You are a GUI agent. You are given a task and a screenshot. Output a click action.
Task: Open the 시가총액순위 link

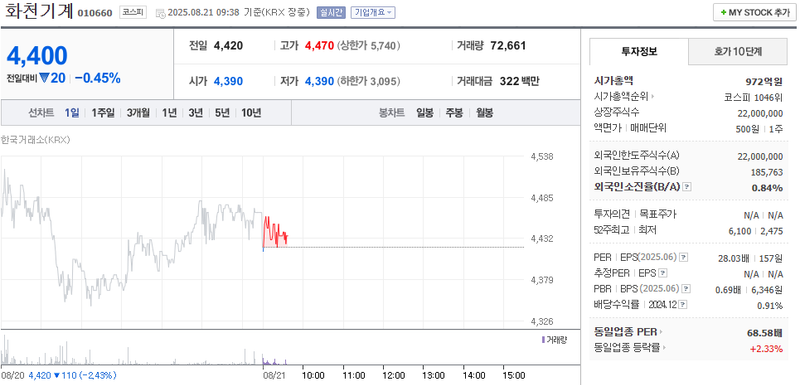coord(624,96)
